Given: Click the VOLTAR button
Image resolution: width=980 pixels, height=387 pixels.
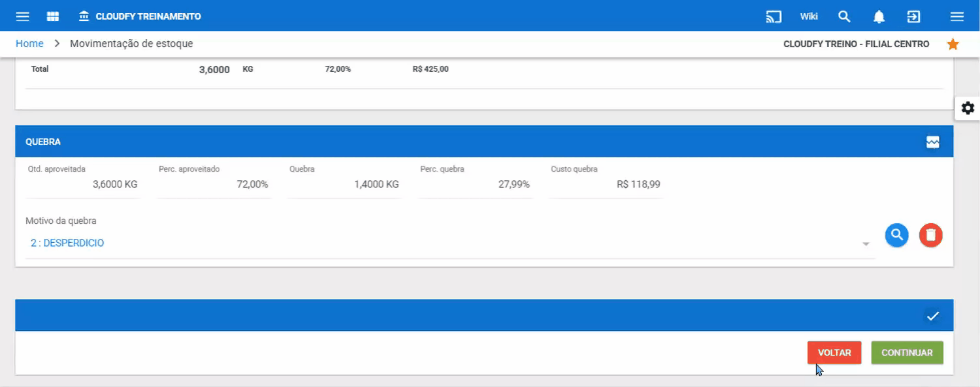Looking at the screenshot, I should pyautogui.click(x=834, y=352).
